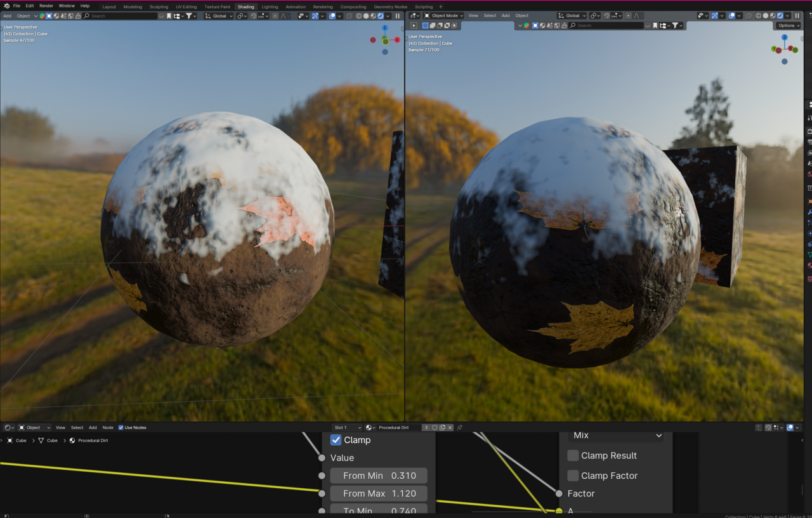Toggle the Use Nodes checkbox
The height and width of the screenshot is (518, 812).
121,428
